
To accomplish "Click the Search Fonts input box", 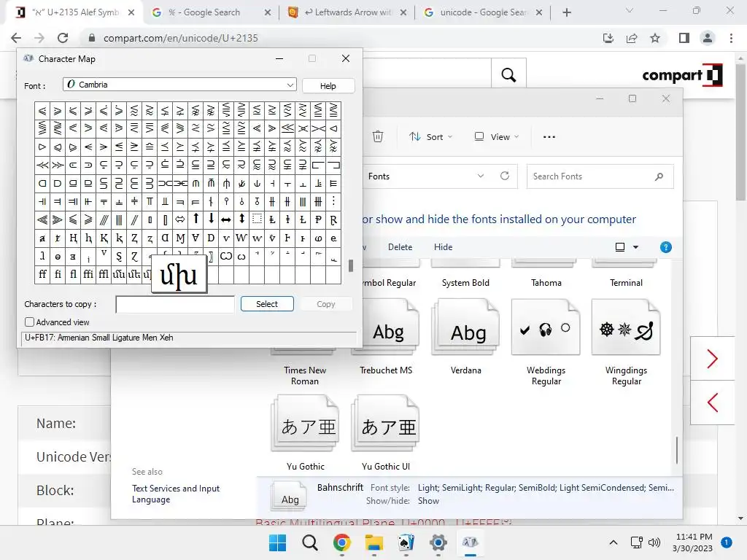I will 591,176.
